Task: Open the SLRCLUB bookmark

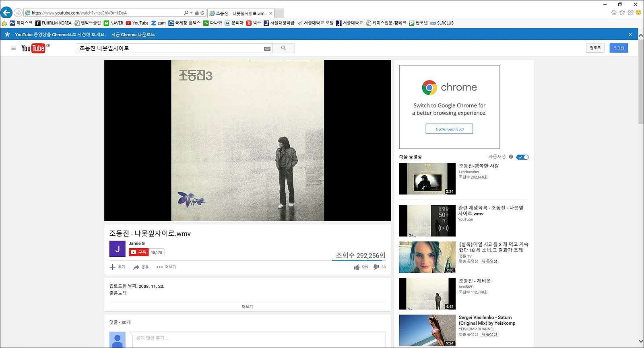Action: pyautogui.click(x=442, y=23)
